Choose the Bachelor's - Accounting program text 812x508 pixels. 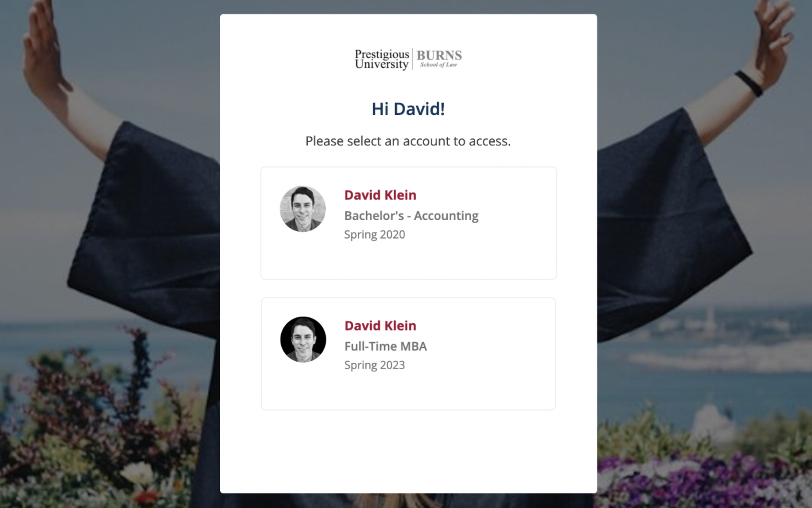pyautogui.click(x=411, y=216)
